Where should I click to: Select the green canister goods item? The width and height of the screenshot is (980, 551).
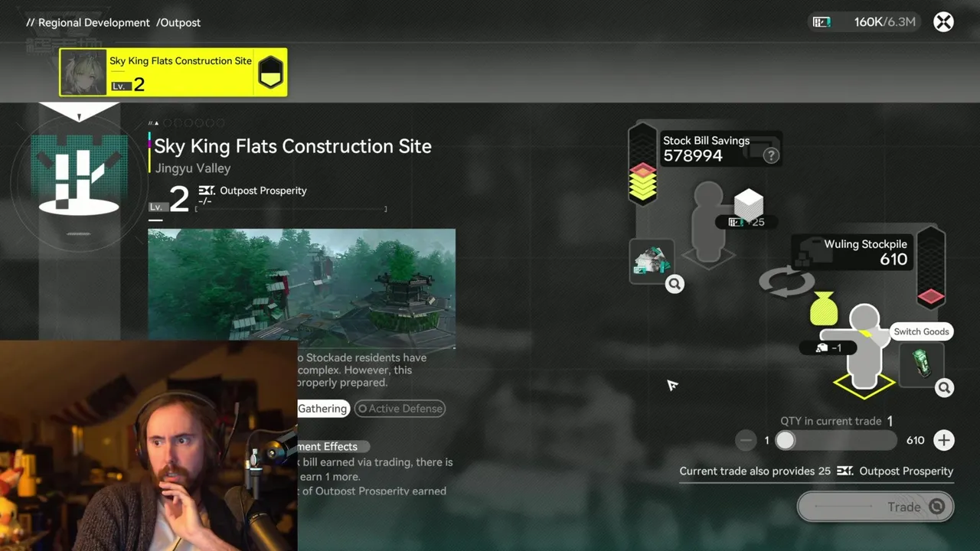coord(922,363)
